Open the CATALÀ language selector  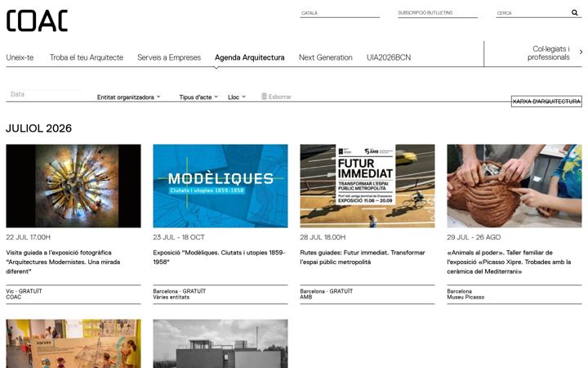(x=340, y=13)
